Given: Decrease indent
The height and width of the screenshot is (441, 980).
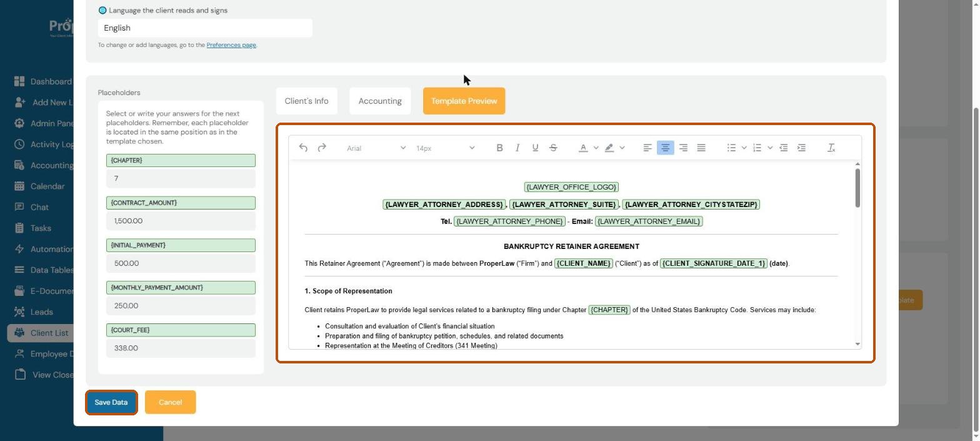Looking at the screenshot, I should [x=783, y=148].
